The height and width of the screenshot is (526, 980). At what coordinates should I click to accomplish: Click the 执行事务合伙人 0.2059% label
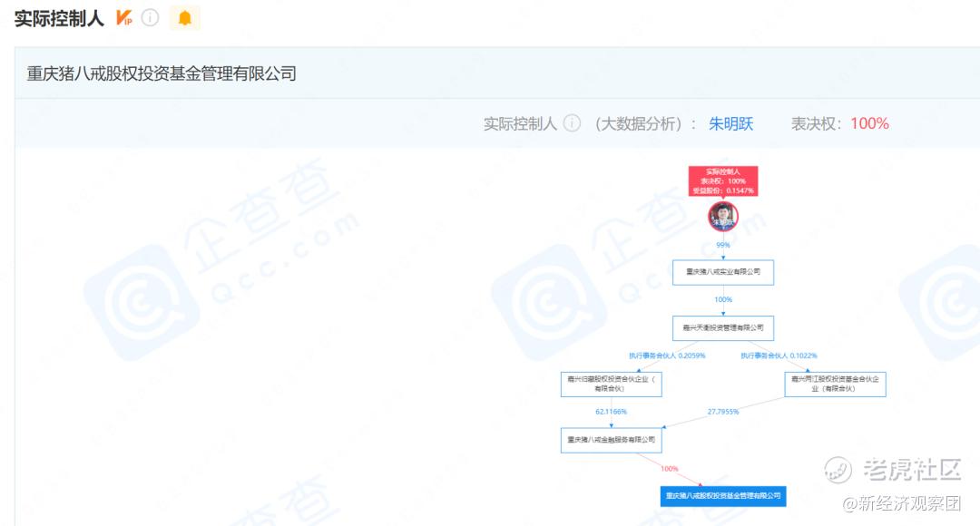coord(667,356)
